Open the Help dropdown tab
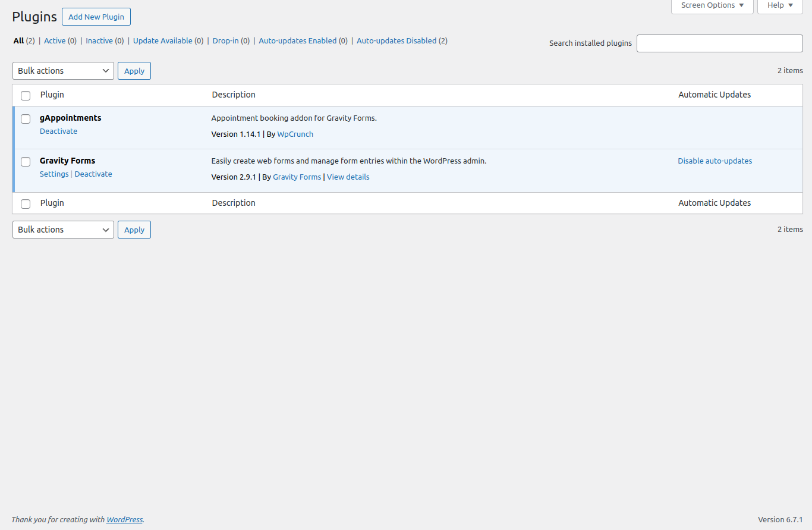This screenshot has width=812, height=530. (780, 5)
